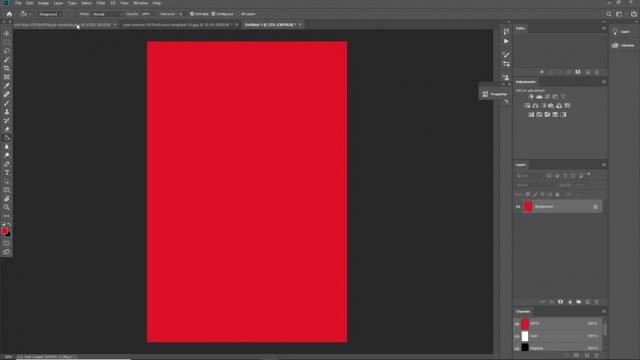Select the Background layer thumbnail
Screen dimensions: 640x360
(528, 207)
